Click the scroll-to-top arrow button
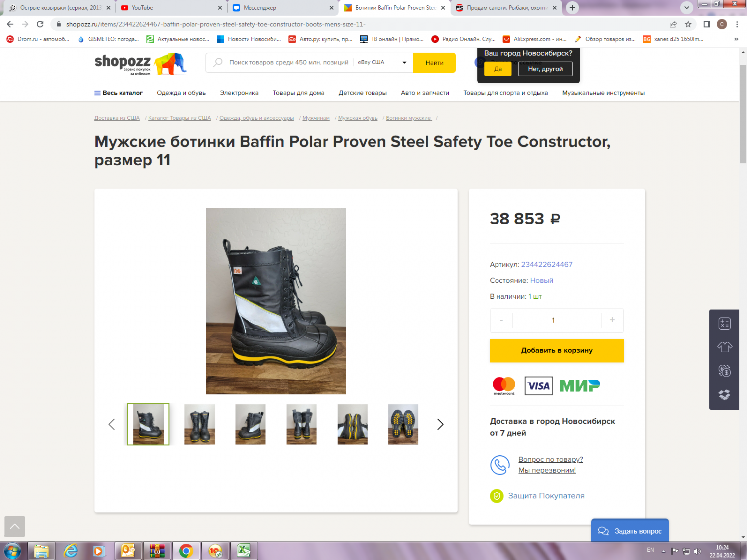Image resolution: width=747 pixels, height=560 pixels. tap(15, 526)
